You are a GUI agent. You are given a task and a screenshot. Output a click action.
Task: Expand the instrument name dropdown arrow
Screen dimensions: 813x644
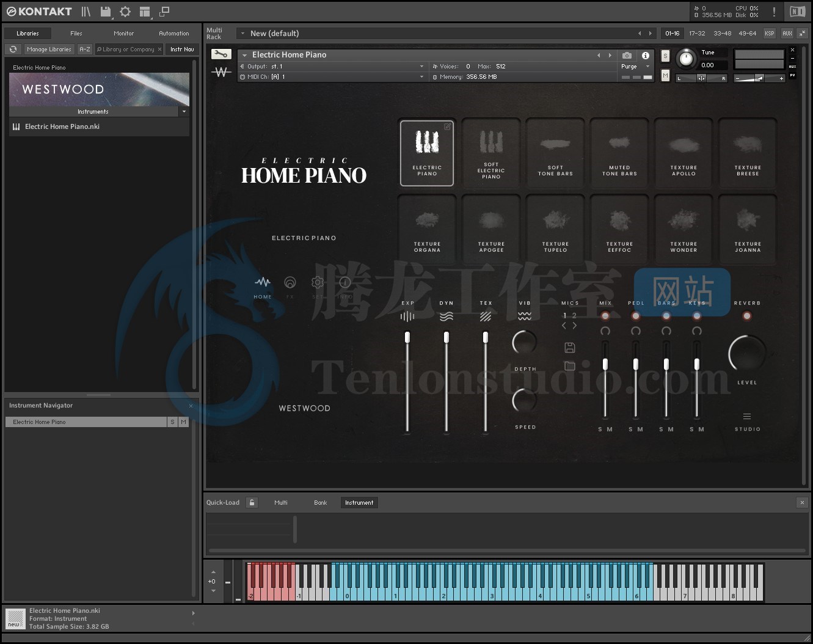[244, 55]
